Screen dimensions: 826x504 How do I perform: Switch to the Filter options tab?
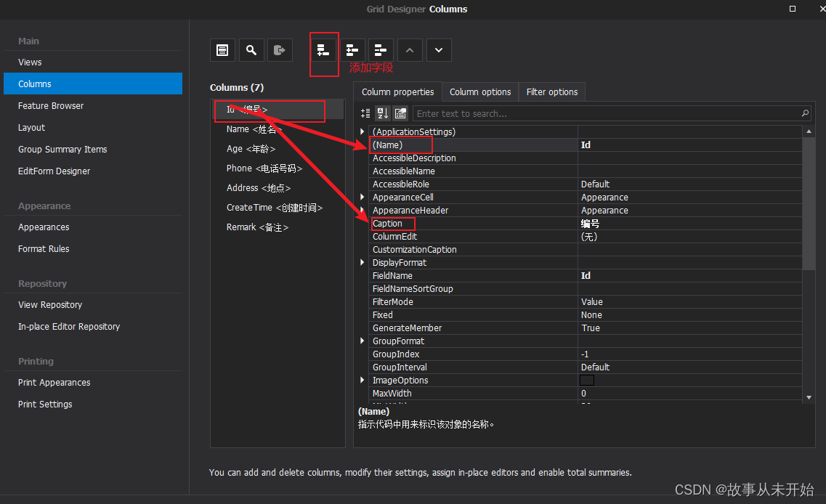(551, 92)
